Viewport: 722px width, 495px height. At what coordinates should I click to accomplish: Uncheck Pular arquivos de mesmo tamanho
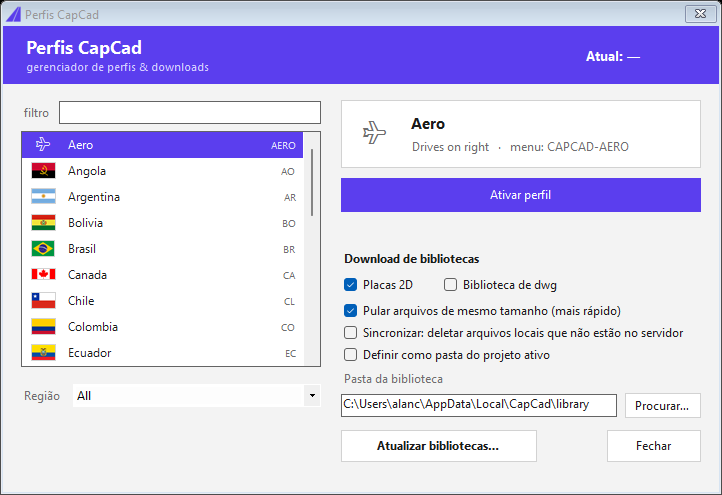[350, 311]
